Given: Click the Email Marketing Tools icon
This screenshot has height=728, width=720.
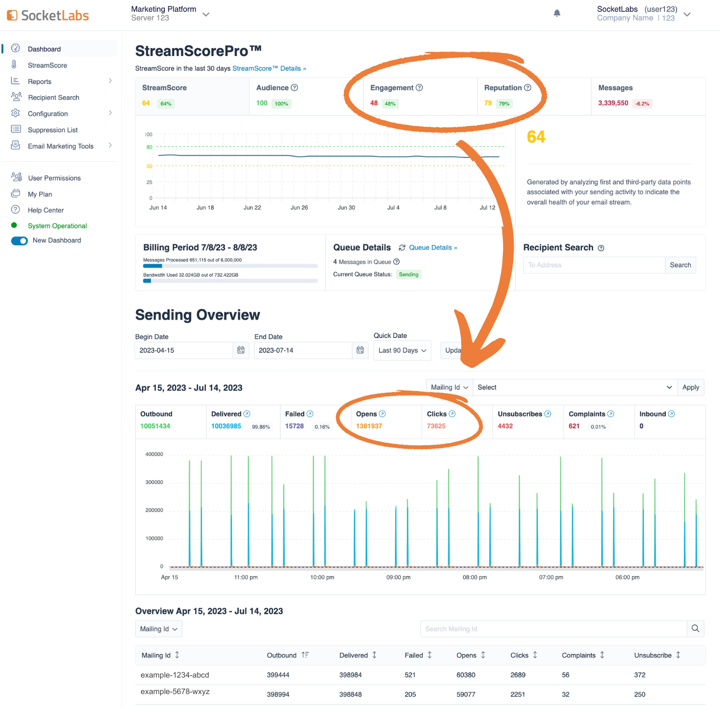Looking at the screenshot, I should pyautogui.click(x=16, y=145).
